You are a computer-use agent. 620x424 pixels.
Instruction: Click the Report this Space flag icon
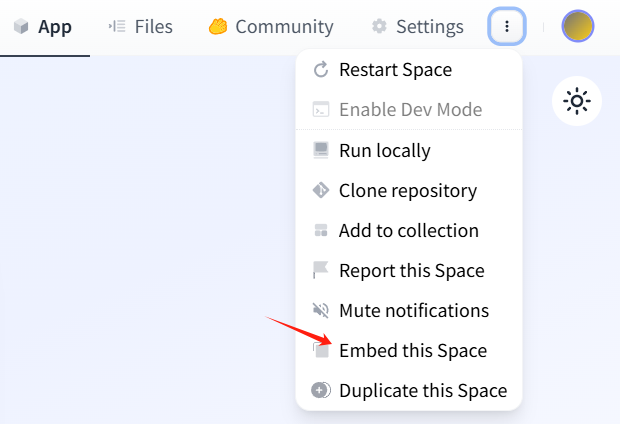[x=321, y=270]
